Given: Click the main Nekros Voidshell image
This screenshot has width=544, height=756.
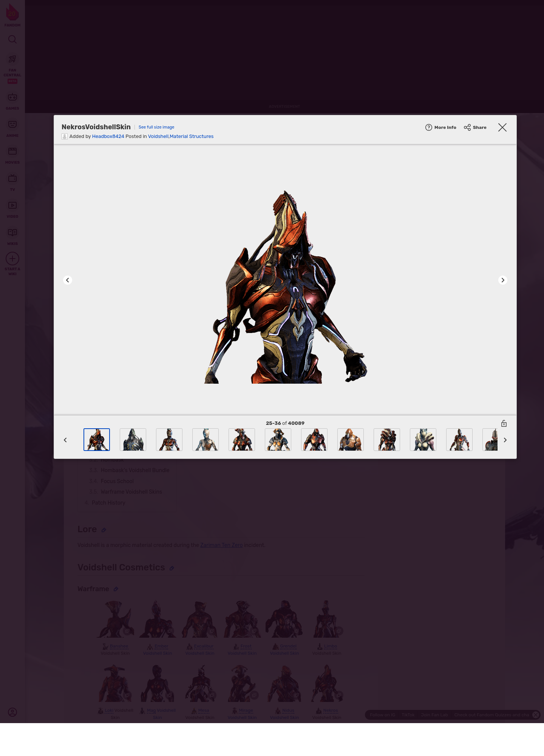Looking at the screenshot, I should (x=285, y=287).
